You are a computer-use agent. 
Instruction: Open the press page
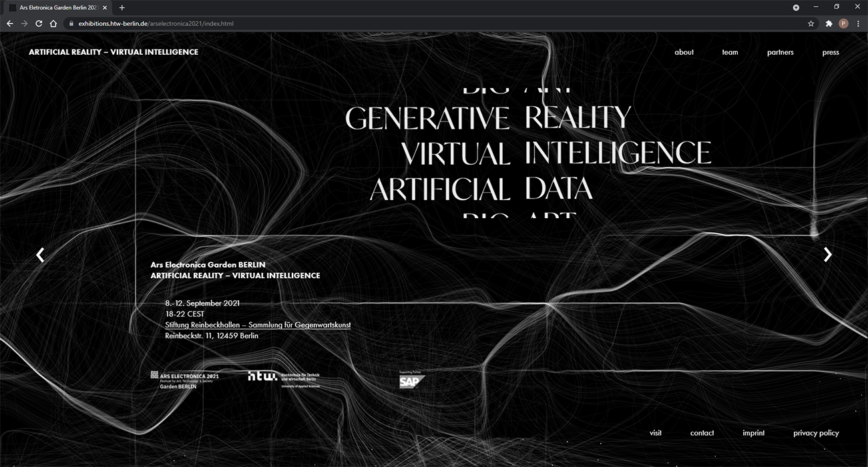pos(831,52)
